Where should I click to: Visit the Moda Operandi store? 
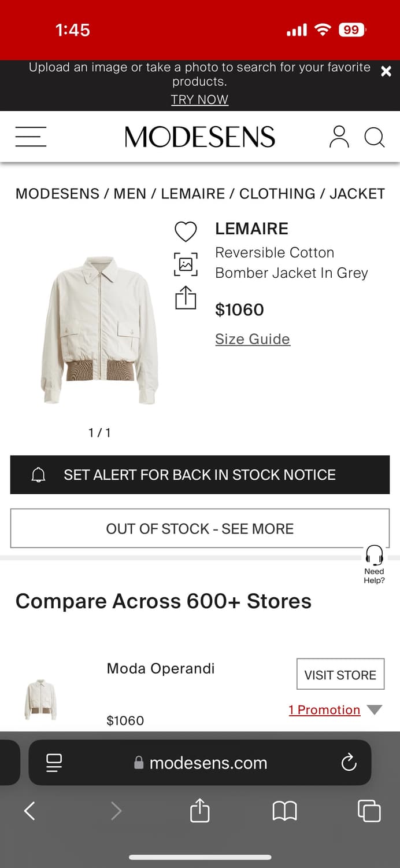point(340,675)
